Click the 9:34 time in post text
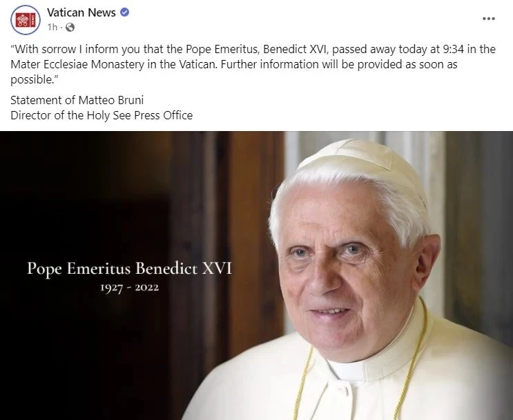Screen dimensions: 513x420 453,50
